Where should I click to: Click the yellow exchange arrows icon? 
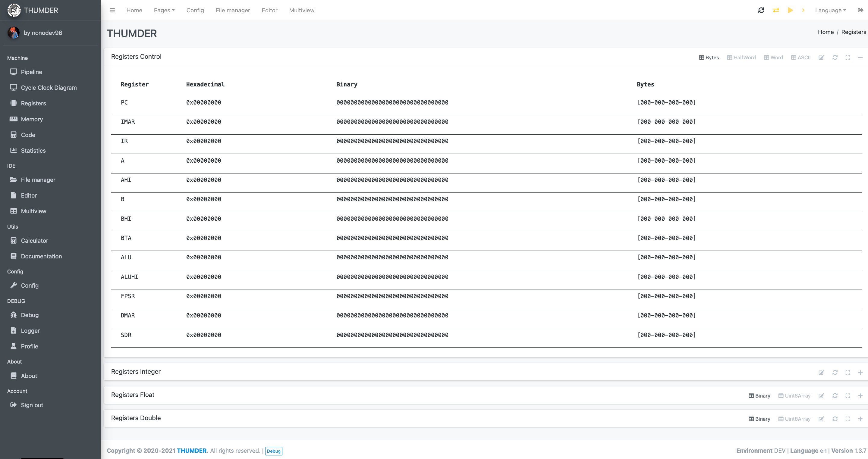point(776,10)
